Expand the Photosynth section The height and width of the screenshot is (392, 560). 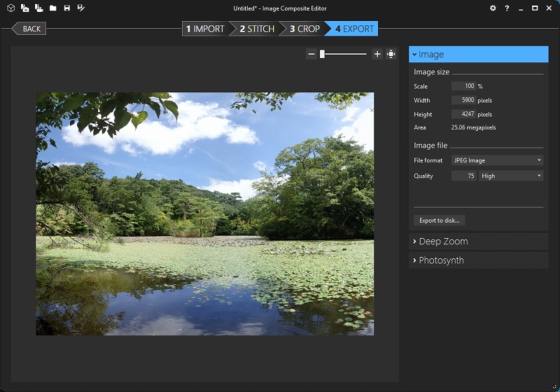click(479, 260)
